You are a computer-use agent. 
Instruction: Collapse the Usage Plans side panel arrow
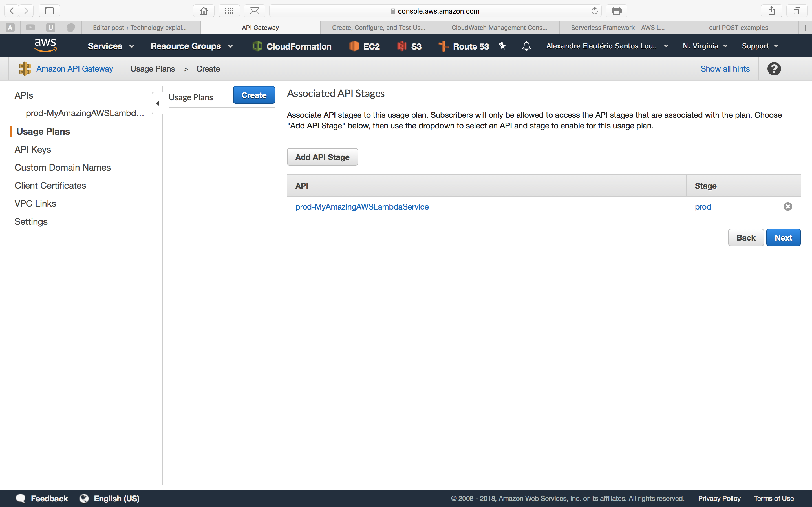click(x=157, y=103)
